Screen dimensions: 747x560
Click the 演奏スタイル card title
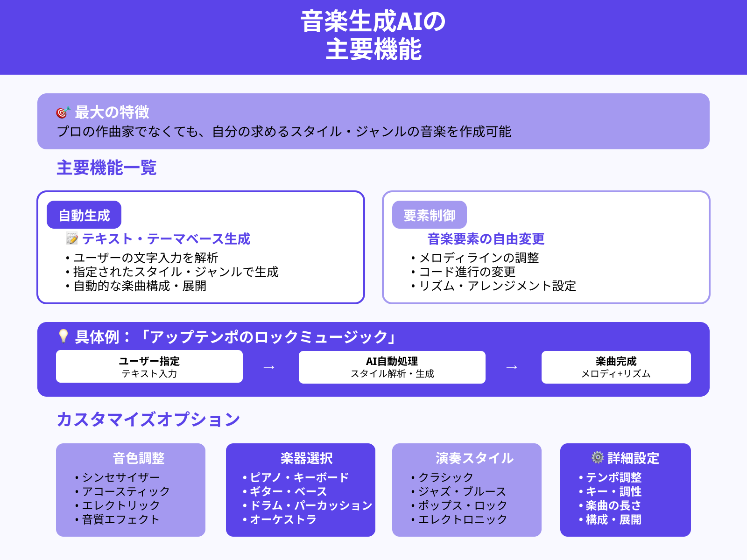tap(475, 458)
